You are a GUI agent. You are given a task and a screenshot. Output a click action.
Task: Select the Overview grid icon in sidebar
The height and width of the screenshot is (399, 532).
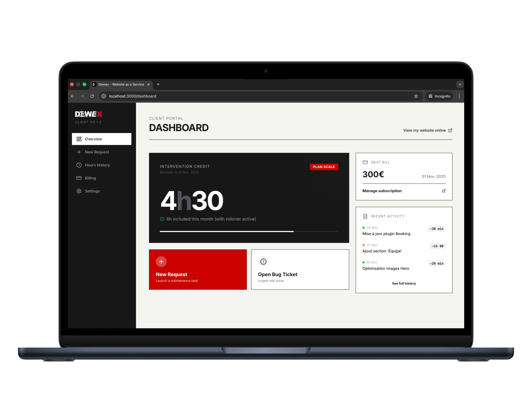pos(79,139)
